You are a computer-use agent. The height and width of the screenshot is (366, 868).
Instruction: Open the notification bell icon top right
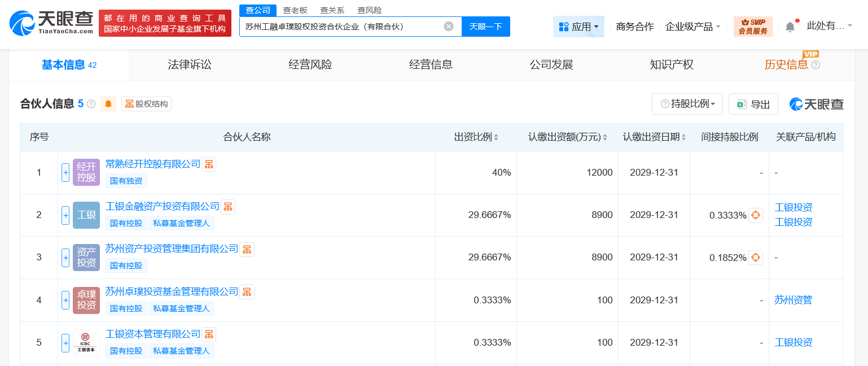point(790,25)
